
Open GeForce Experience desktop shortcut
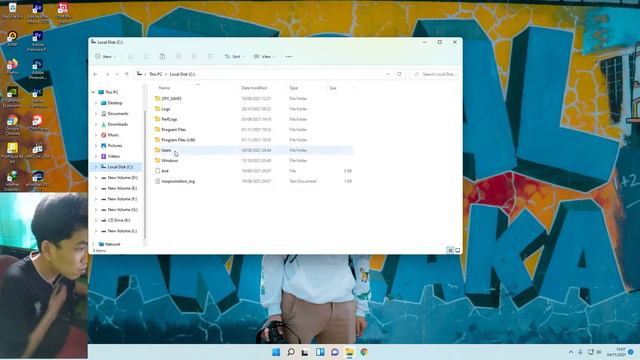click(12, 97)
